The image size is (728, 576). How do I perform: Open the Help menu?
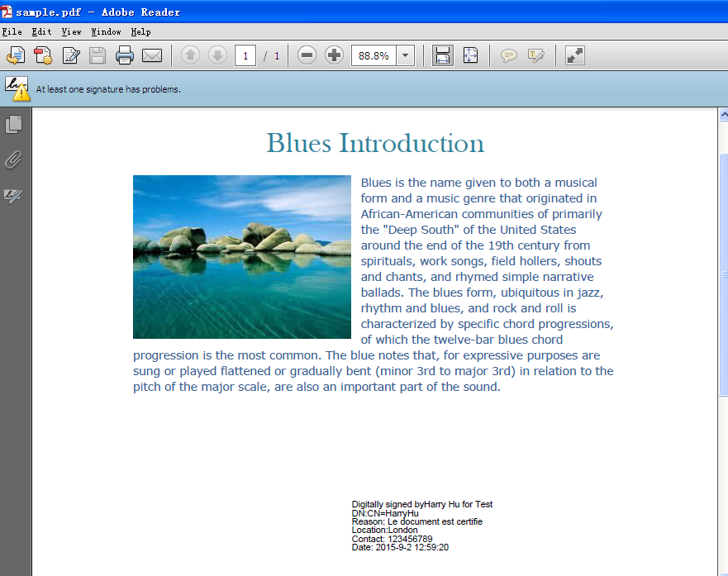(x=140, y=31)
